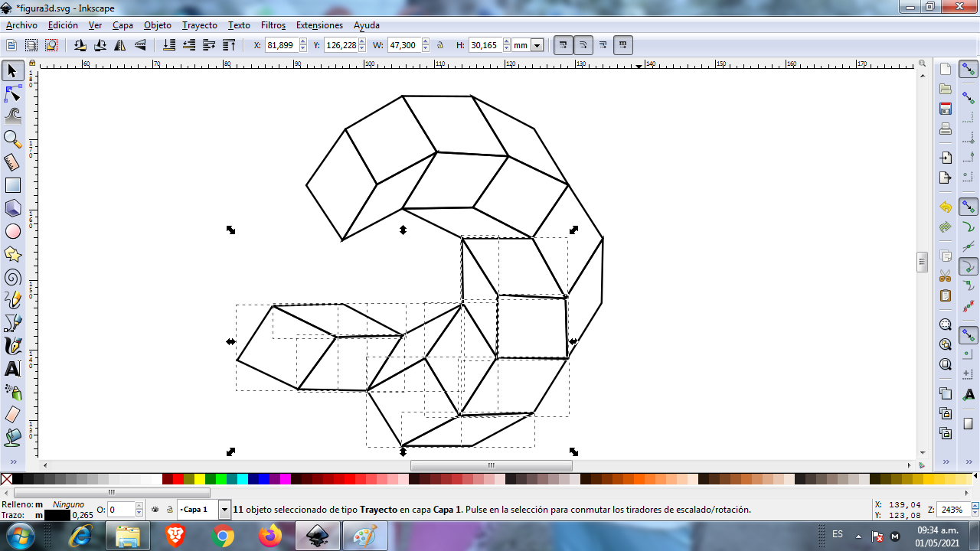Select the Zoom magnifier tool
This screenshot has width=980, height=551.
click(x=12, y=139)
